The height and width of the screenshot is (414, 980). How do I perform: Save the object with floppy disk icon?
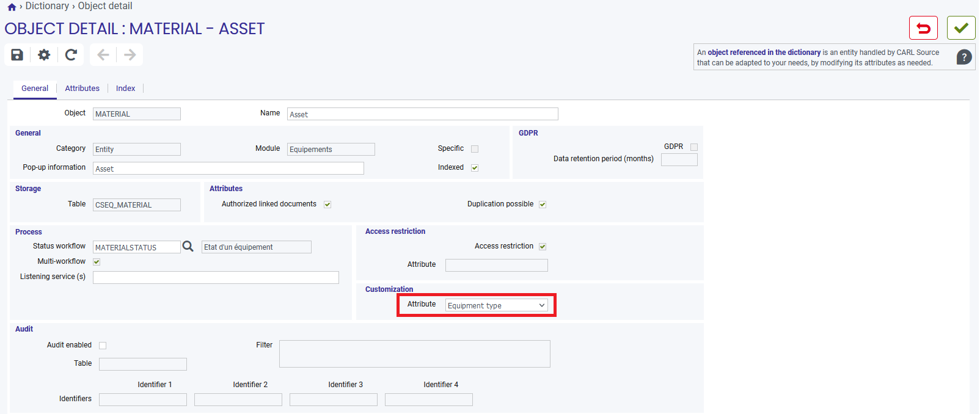point(17,55)
